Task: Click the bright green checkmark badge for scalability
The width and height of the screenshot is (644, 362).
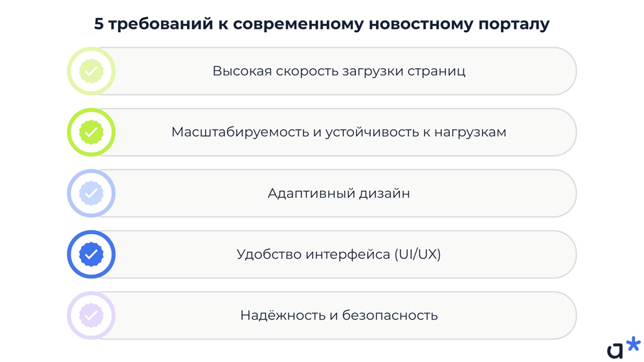Action: (x=91, y=132)
